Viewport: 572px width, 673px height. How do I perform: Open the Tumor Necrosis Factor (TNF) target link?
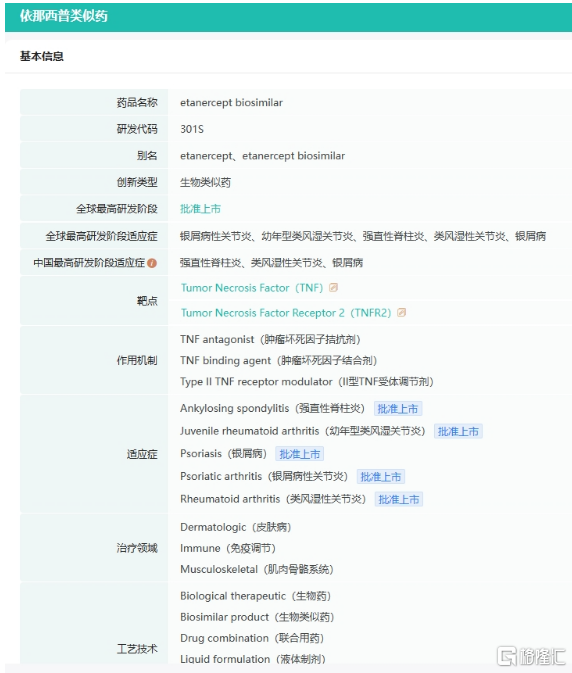pyautogui.click(x=252, y=288)
